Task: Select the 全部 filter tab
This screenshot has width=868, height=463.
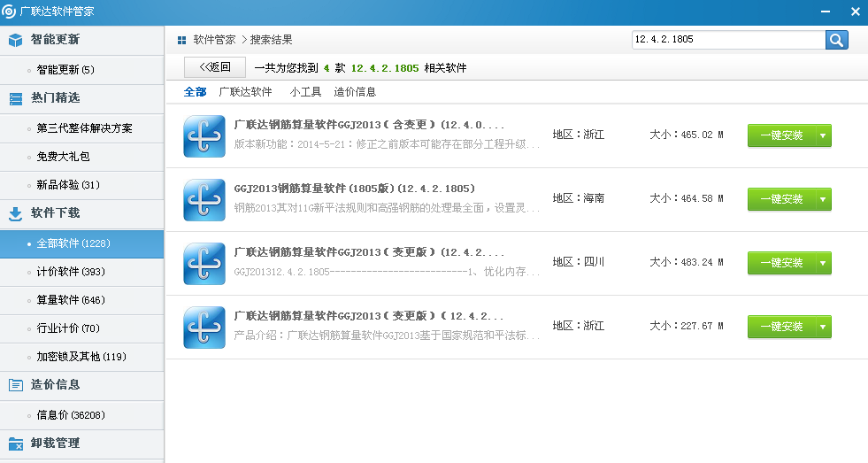Action: 195,92
